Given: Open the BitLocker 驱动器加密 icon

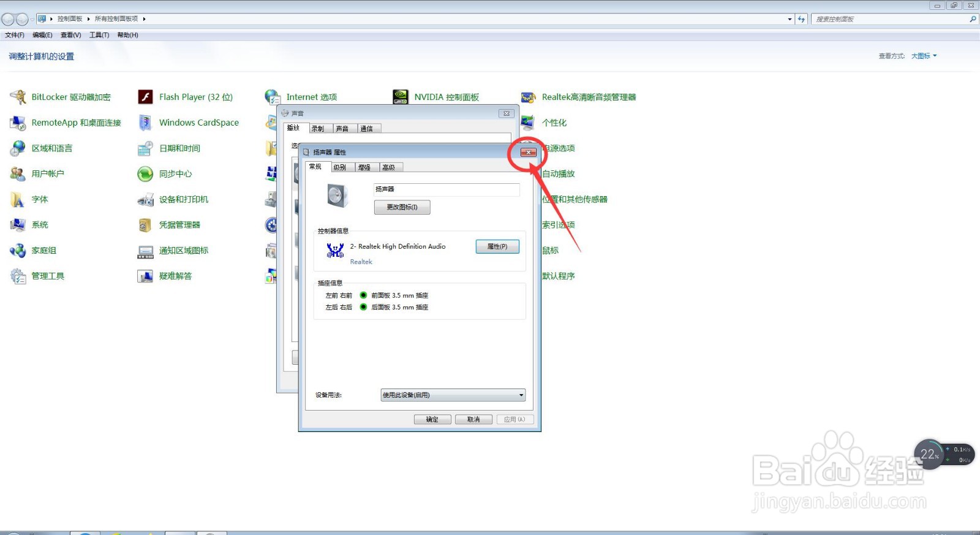Looking at the screenshot, I should (18, 97).
